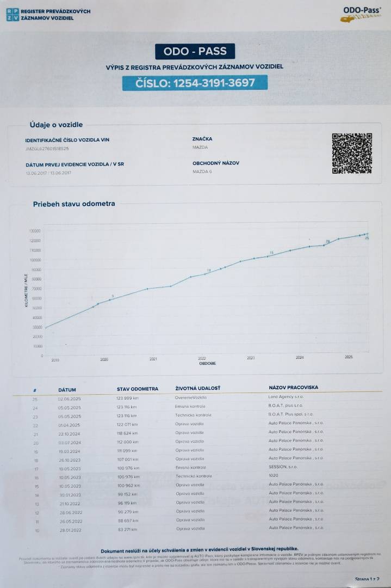391x588 pixels.
Task: Select the '111 099 km' odometer reading
Action: click(127, 451)
